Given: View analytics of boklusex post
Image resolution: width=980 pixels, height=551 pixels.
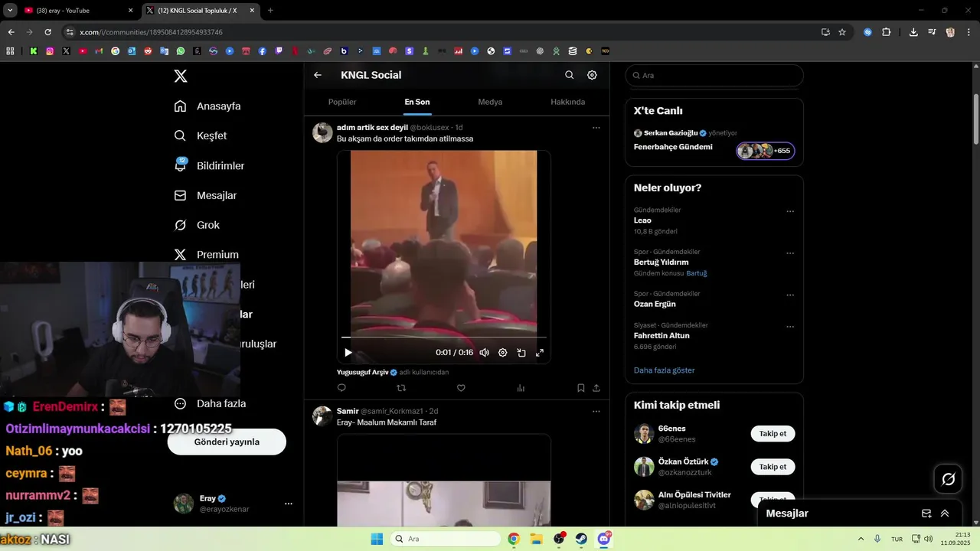Looking at the screenshot, I should coord(521,388).
